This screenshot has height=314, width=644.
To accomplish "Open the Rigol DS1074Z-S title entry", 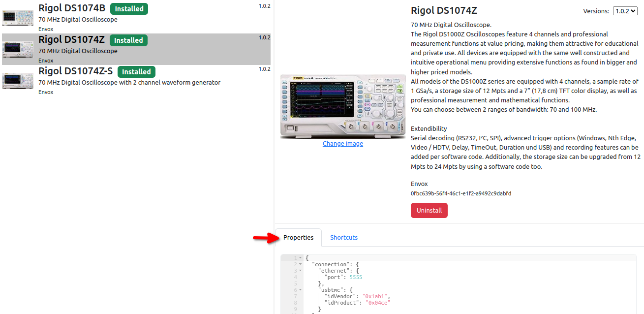I will click(76, 71).
